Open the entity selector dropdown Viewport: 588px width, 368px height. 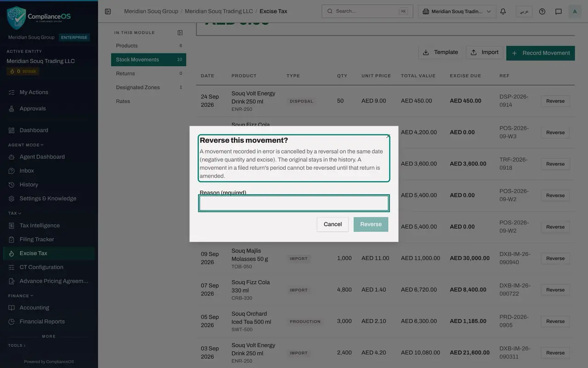coord(457,11)
